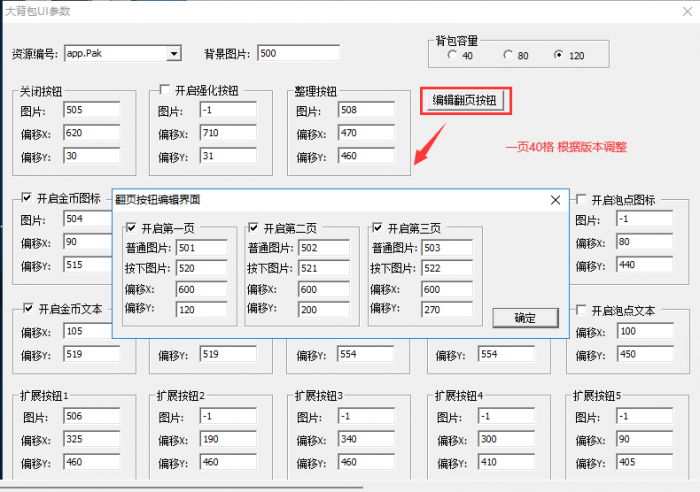
Task: Click 扩展按钮1 图片 field showing 506
Action: [91, 416]
